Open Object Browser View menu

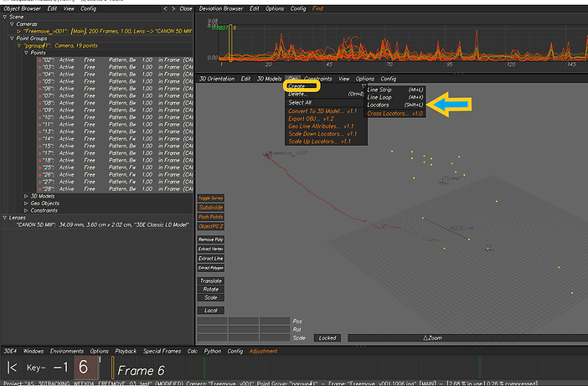[x=69, y=8]
